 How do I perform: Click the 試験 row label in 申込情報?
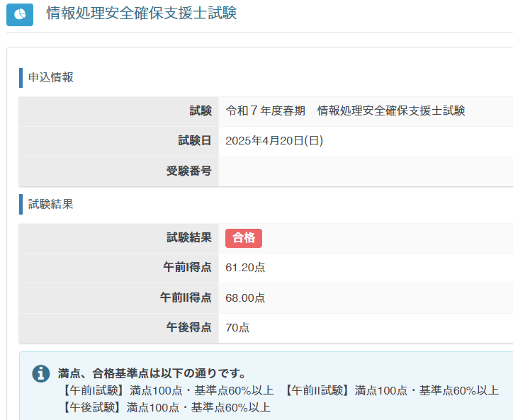tap(201, 111)
